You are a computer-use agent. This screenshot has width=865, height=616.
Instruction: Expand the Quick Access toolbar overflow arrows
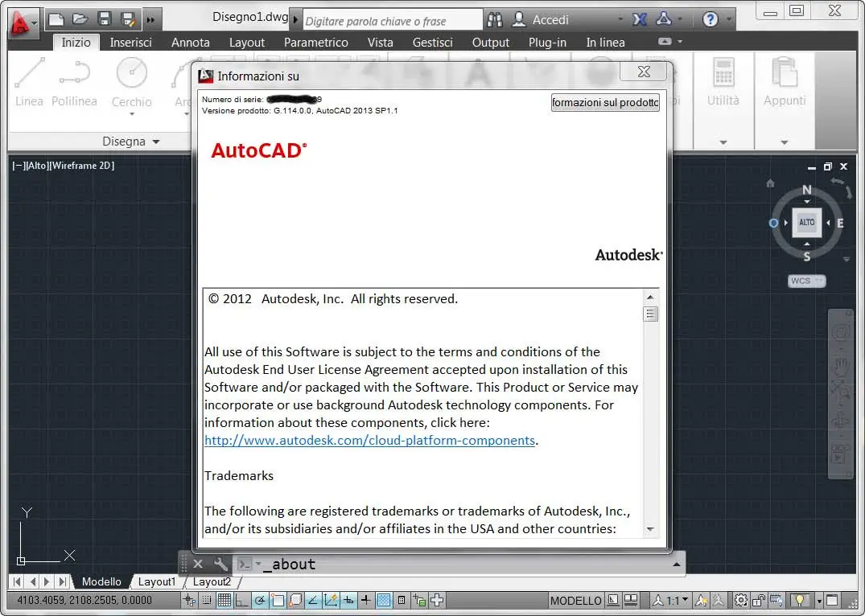point(150,20)
